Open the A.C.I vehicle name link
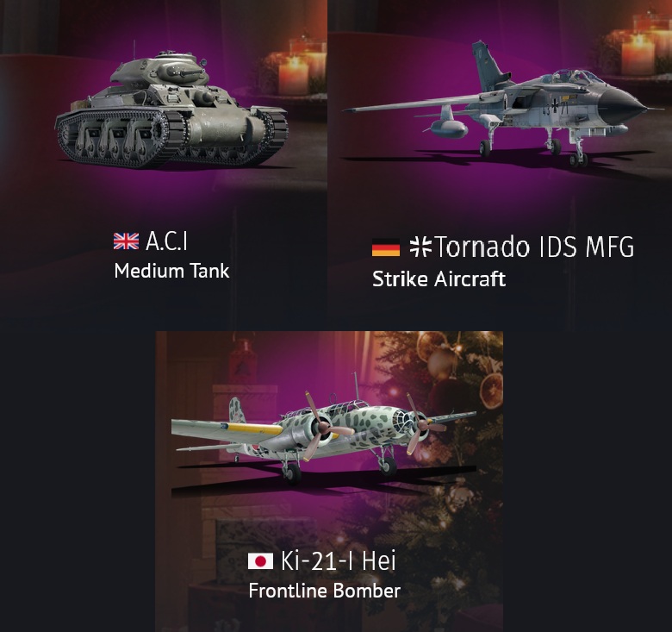The image size is (672, 632). [x=166, y=241]
